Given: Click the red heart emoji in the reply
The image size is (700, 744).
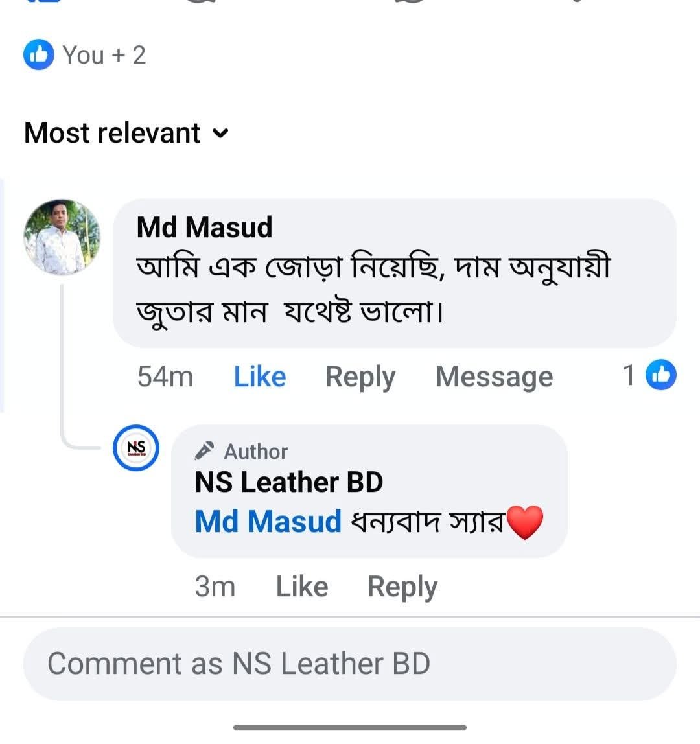Looking at the screenshot, I should [x=524, y=523].
